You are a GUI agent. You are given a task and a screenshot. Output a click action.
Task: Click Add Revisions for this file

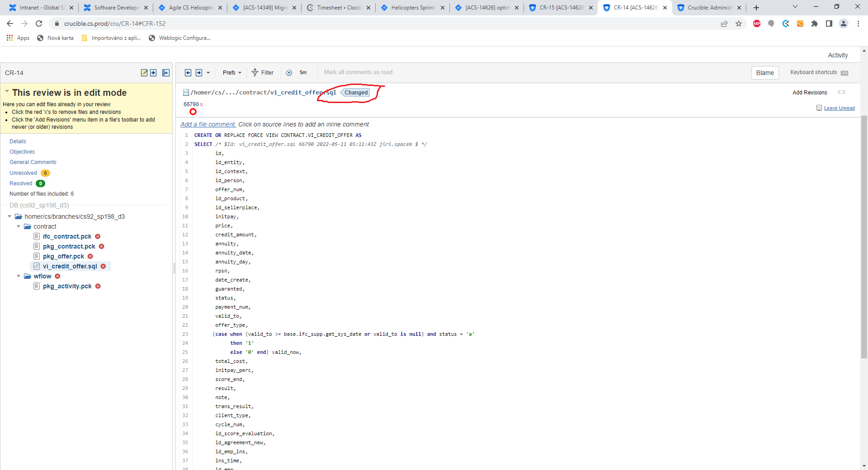point(810,93)
